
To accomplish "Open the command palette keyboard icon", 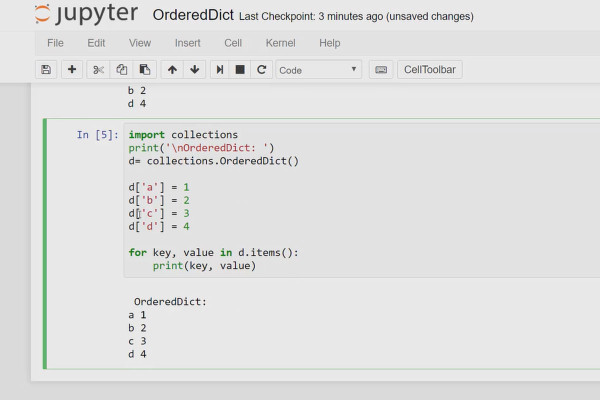I will [x=381, y=70].
